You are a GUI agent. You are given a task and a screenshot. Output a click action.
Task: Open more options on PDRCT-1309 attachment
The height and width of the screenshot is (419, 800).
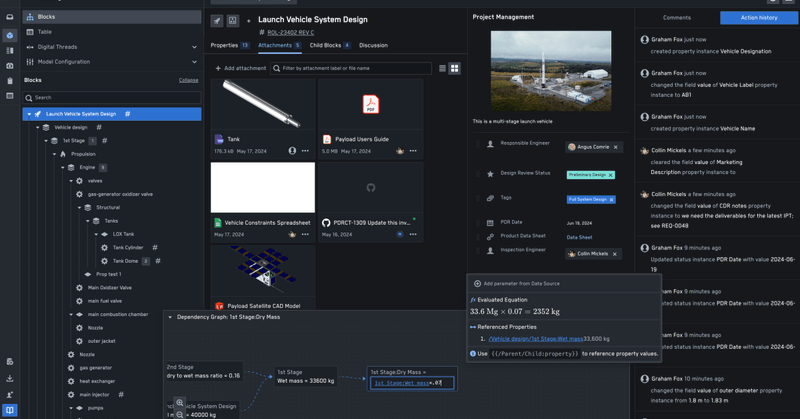pos(413,234)
